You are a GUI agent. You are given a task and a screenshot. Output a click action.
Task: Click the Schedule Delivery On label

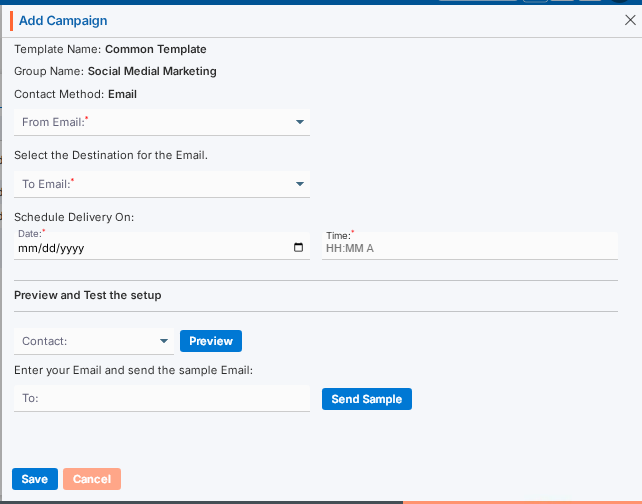(74, 217)
